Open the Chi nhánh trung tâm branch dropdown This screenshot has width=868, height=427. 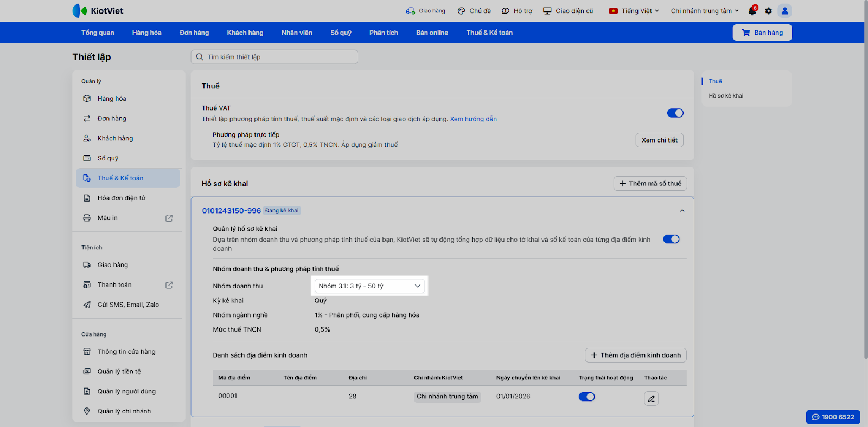tap(705, 11)
